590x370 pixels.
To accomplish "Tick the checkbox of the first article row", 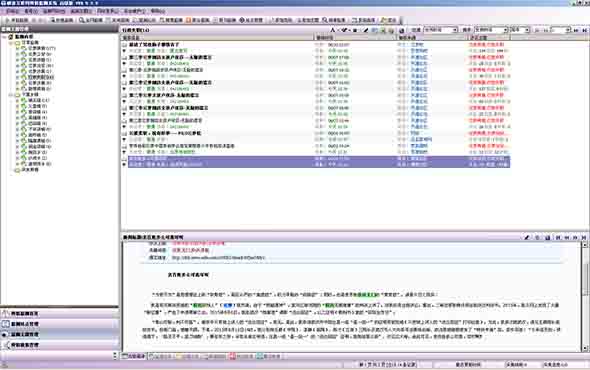I will click(x=124, y=45).
